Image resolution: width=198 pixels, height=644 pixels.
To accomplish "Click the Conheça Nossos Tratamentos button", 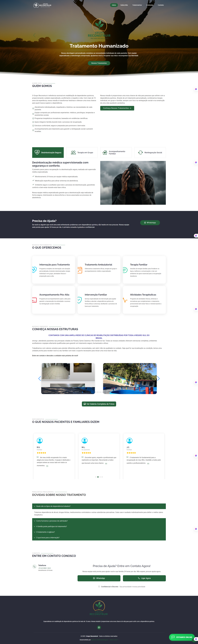I will click(117, 108).
